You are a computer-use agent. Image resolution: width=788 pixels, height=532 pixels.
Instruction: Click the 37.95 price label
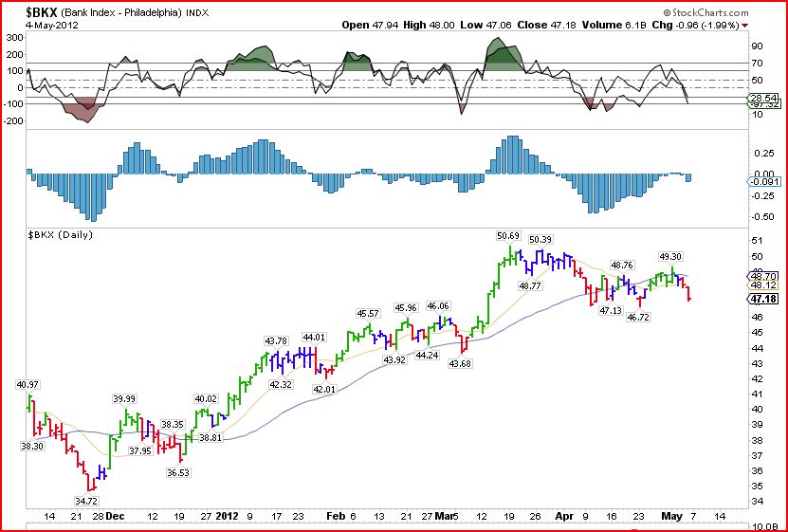click(140, 451)
